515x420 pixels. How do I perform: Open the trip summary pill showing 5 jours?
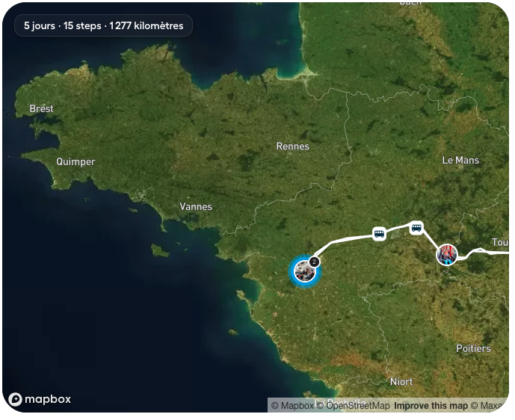103,25
